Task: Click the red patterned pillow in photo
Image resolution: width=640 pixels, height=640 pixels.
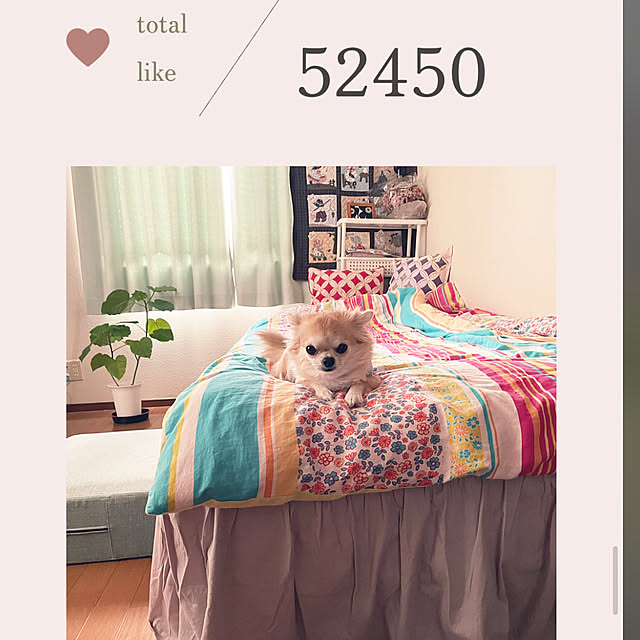Action: coord(346,284)
